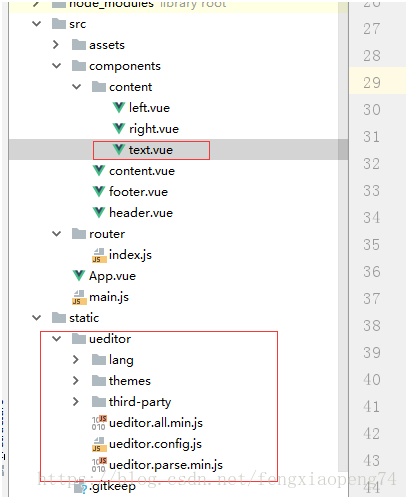Click the assets folder icon
Image resolution: width=408 pixels, height=499 pixels.
pos(79,45)
